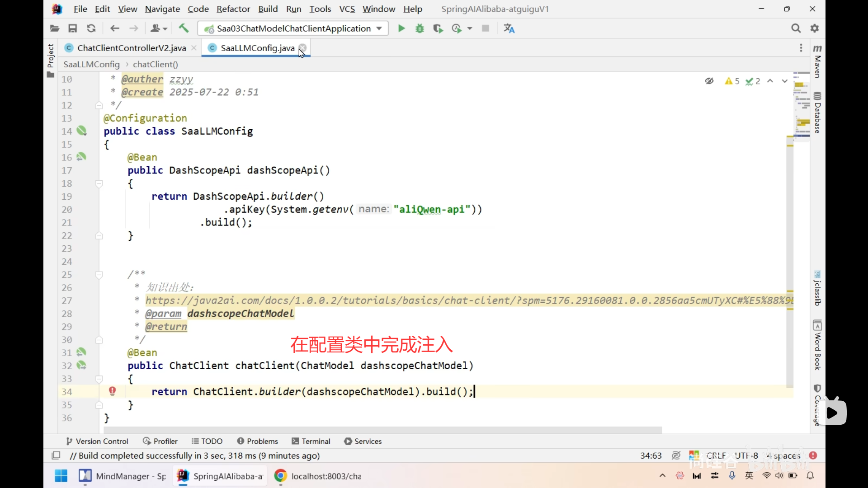Screen dimensions: 868x488
Task: Open the Refactor menu
Action: (233, 9)
